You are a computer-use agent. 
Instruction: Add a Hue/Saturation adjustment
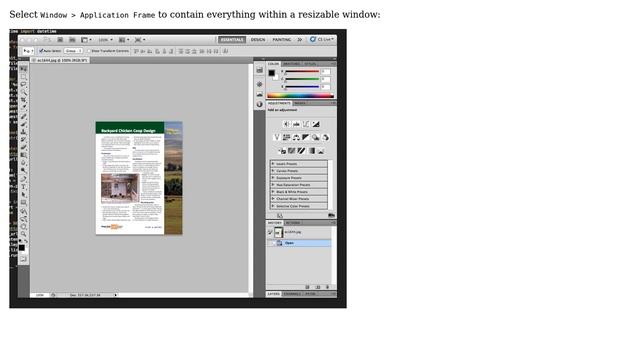point(287,138)
